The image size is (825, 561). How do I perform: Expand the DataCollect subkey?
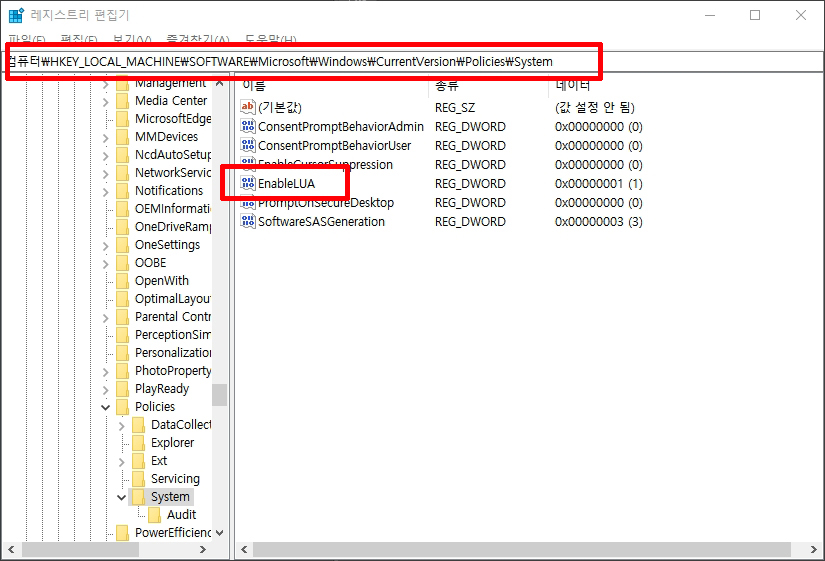[122, 425]
